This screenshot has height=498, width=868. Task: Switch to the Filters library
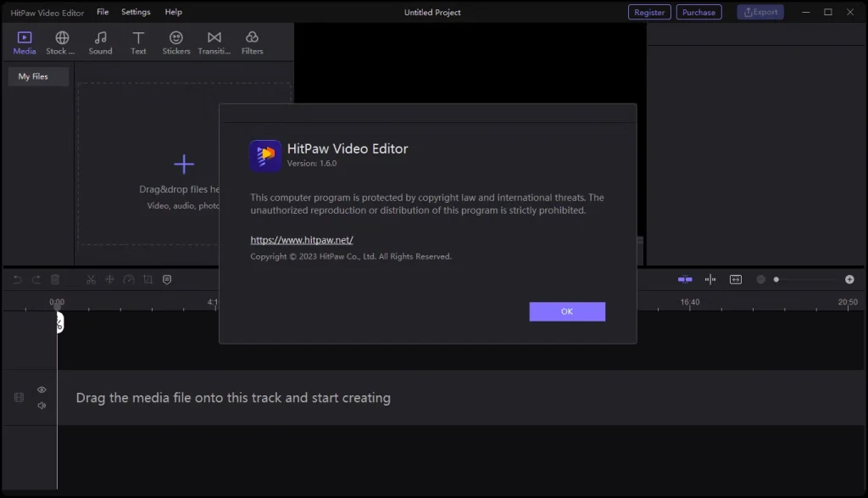click(252, 42)
